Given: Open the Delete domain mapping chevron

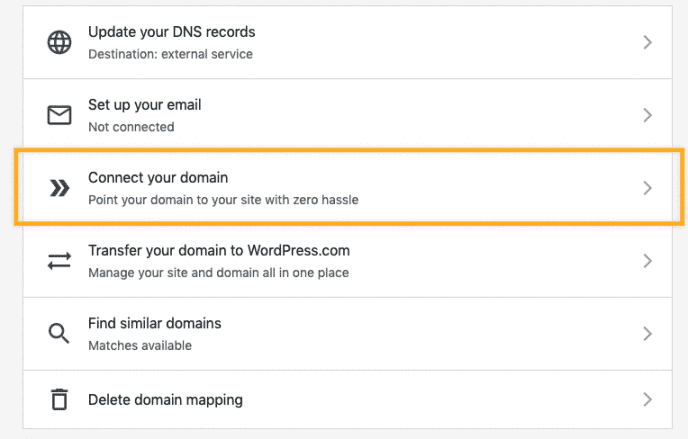Looking at the screenshot, I should coord(647,400).
